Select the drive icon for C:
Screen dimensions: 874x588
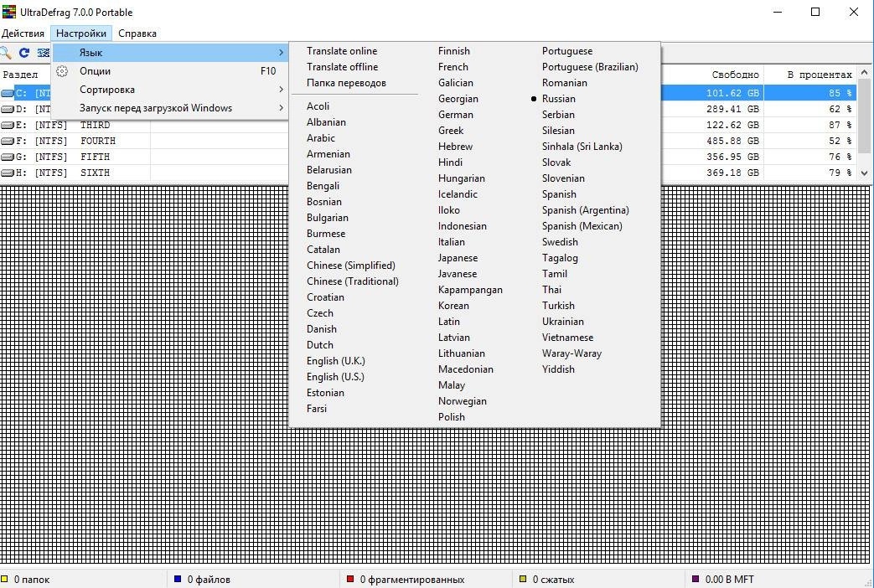point(8,93)
